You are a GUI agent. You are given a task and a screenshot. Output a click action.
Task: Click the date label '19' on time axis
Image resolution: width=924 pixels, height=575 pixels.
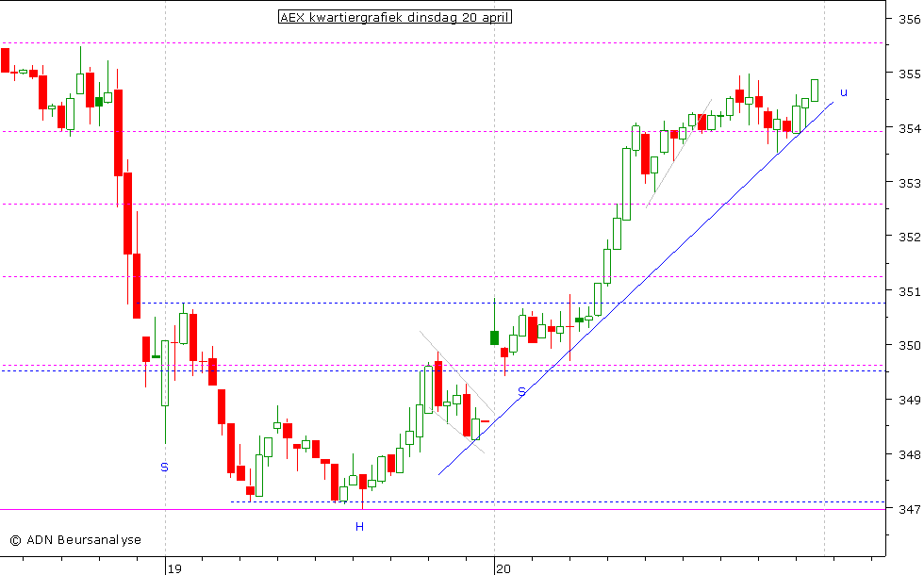173,568
